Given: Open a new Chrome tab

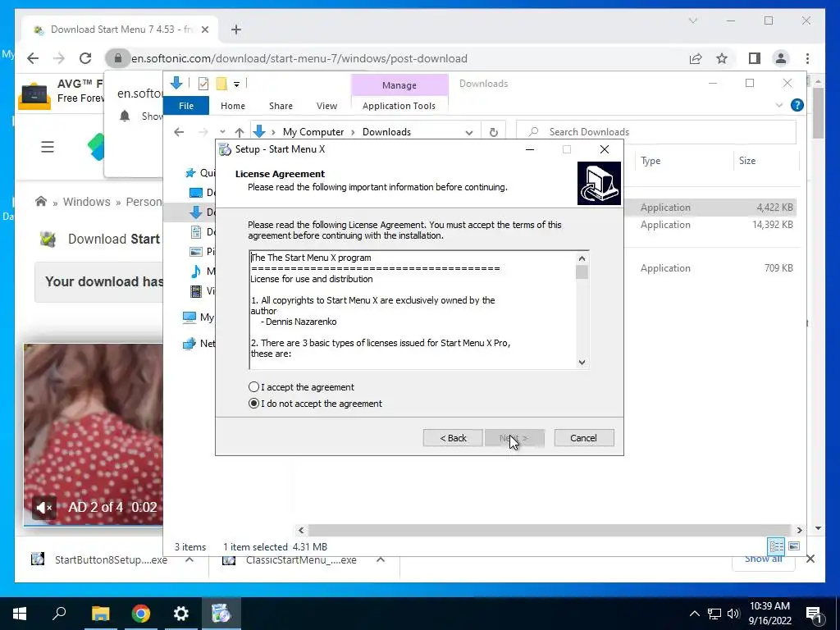Looking at the screenshot, I should (x=236, y=30).
